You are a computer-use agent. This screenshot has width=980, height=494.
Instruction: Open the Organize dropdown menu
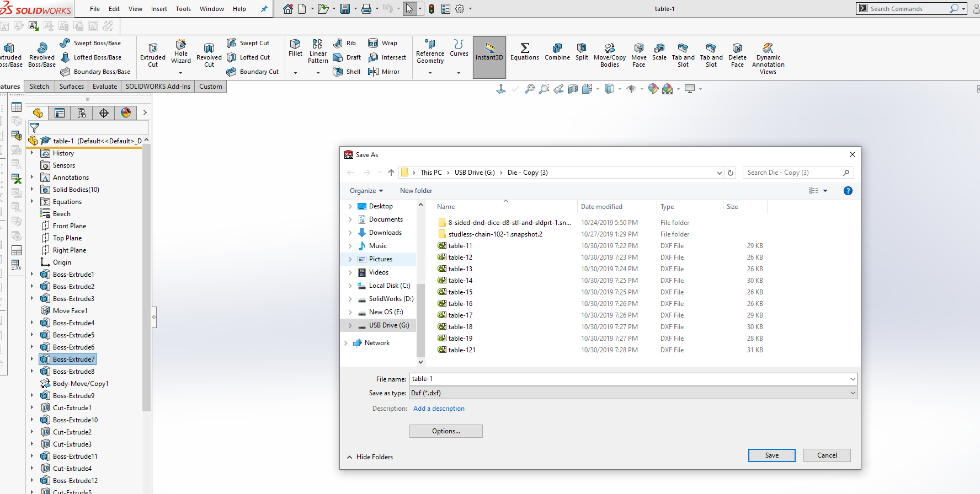point(366,191)
